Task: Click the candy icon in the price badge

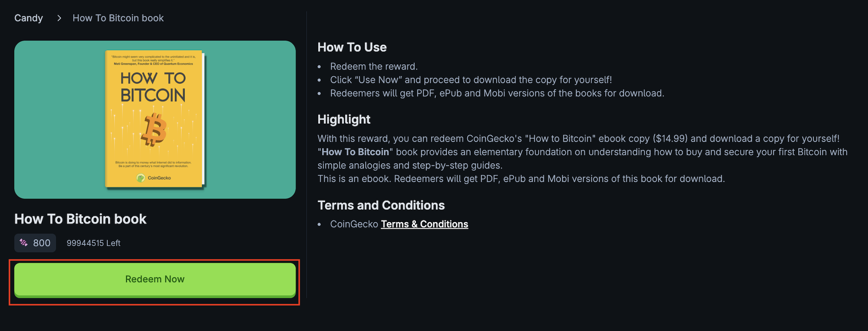Action: [24, 243]
